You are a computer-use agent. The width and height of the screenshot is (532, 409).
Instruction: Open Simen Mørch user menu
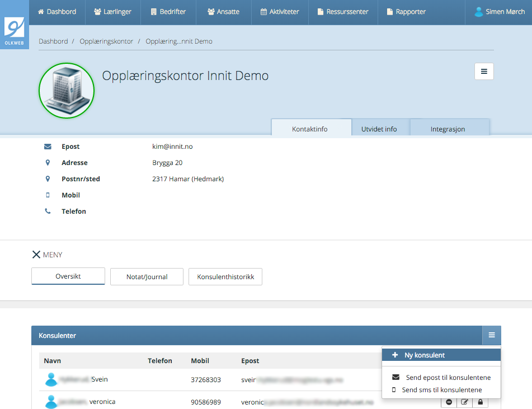pos(499,12)
